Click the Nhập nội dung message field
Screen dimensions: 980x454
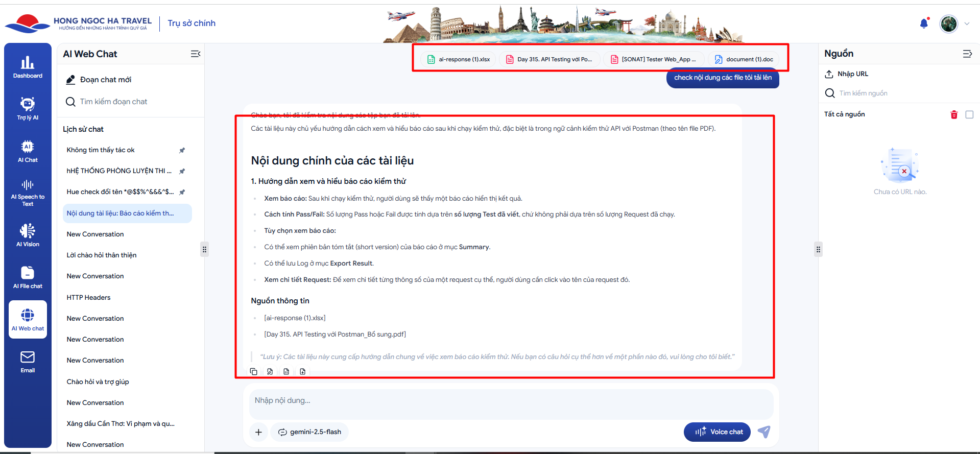(x=511, y=401)
